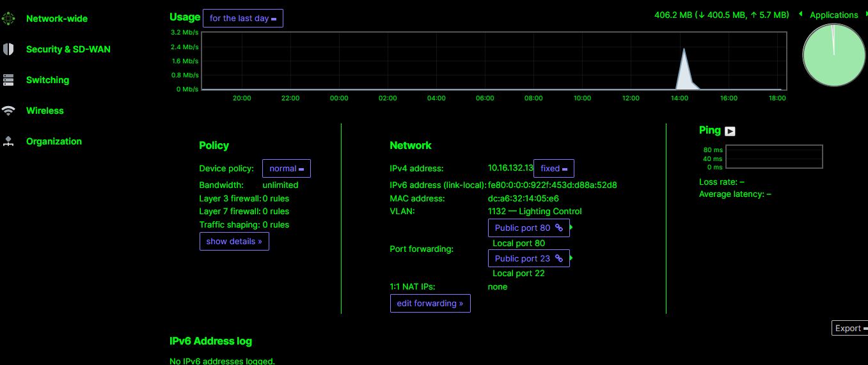
Task: Open the 'for the last day' usage dropdown
Action: tap(242, 19)
